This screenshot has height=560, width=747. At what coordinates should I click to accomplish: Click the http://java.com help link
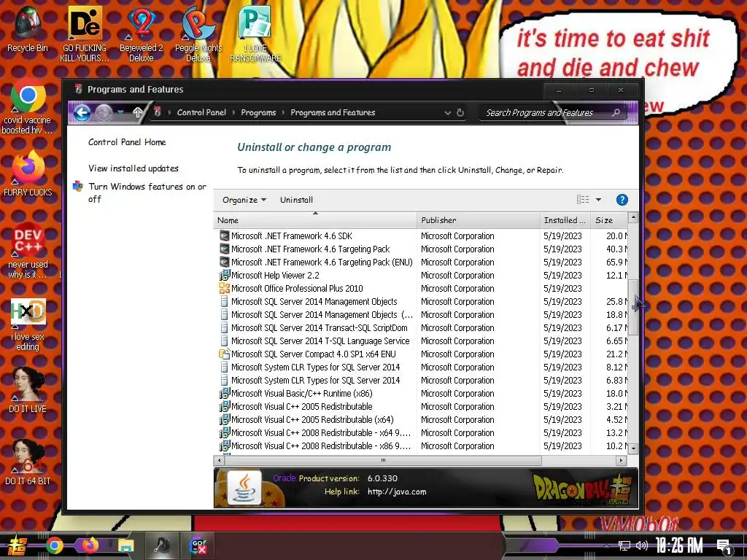pos(397,491)
